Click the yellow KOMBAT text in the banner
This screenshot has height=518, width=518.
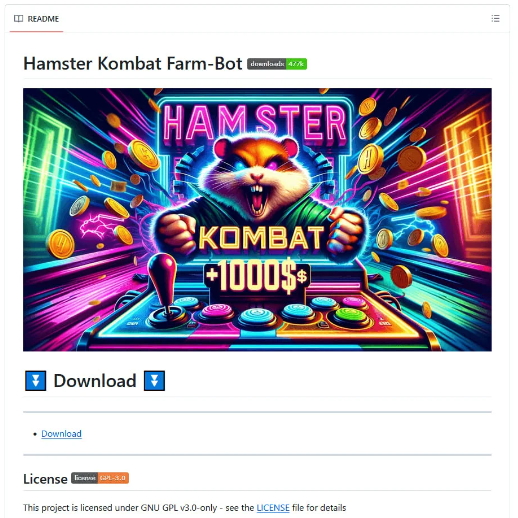click(261, 237)
